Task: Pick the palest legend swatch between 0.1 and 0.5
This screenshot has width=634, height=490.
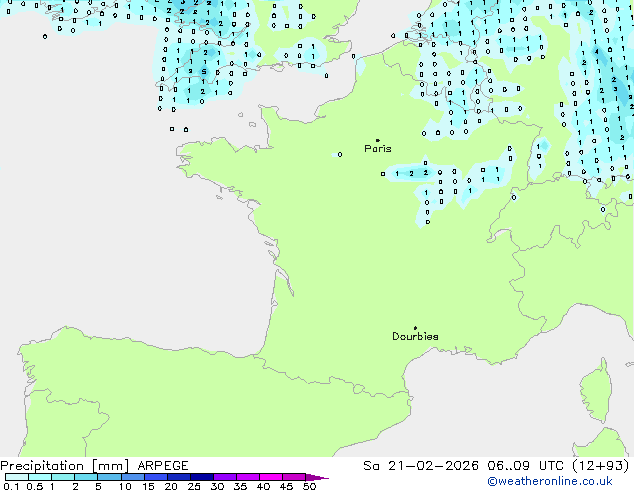Action: 17,477
